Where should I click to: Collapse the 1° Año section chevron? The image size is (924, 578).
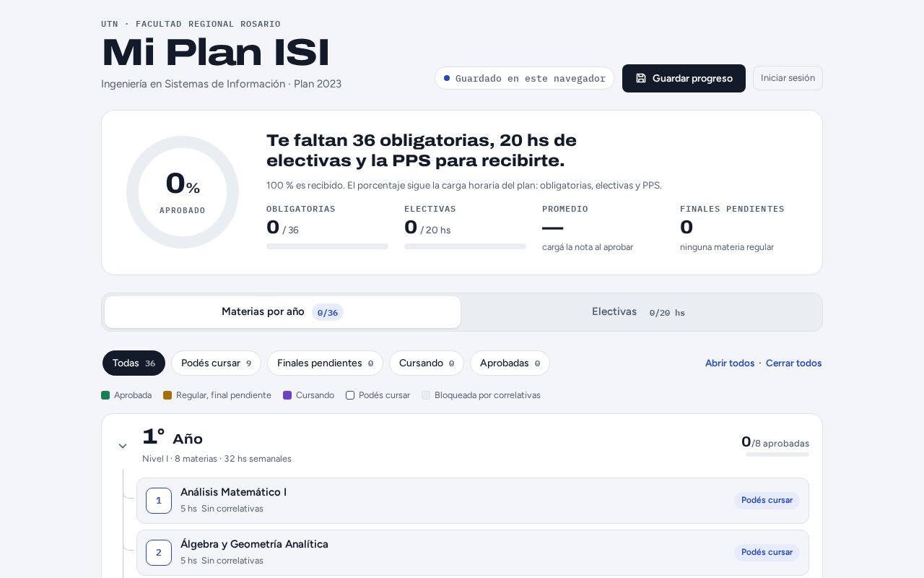pyautogui.click(x=123, y=446)
